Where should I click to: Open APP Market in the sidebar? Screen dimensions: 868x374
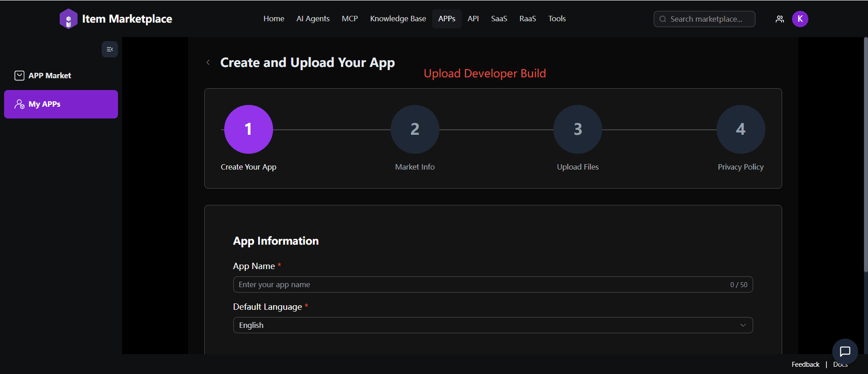tap(61, 76)
